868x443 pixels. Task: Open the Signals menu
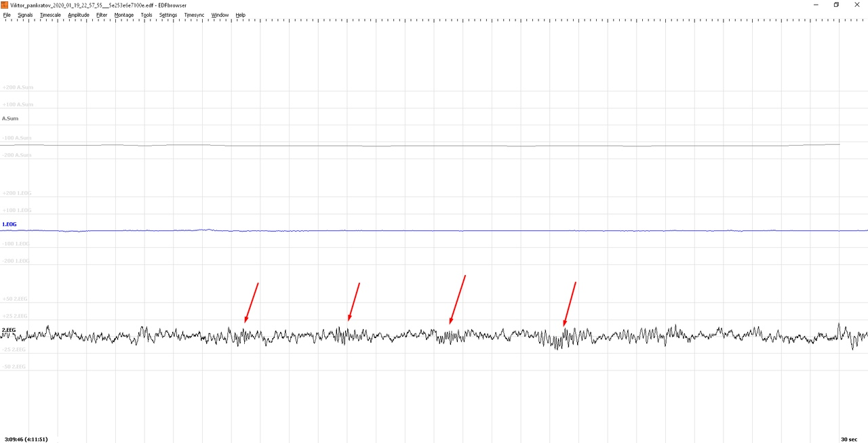point(25,15)
